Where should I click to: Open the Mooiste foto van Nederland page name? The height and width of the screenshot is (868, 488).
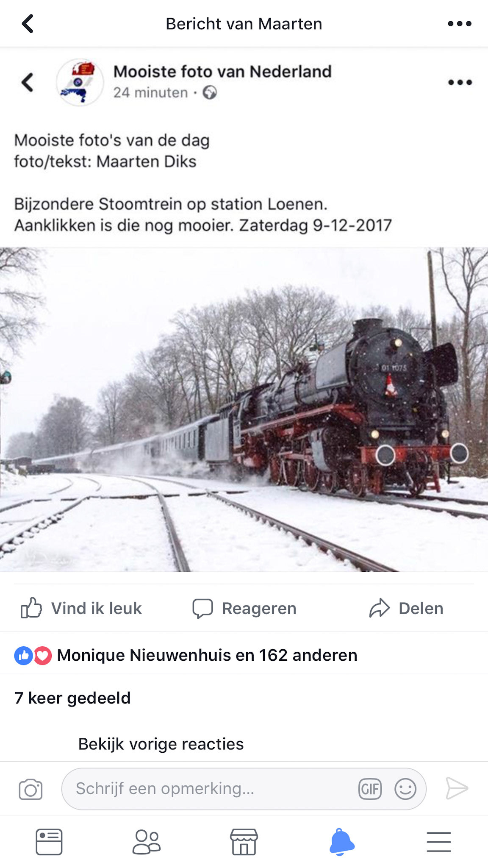[222, 71]
